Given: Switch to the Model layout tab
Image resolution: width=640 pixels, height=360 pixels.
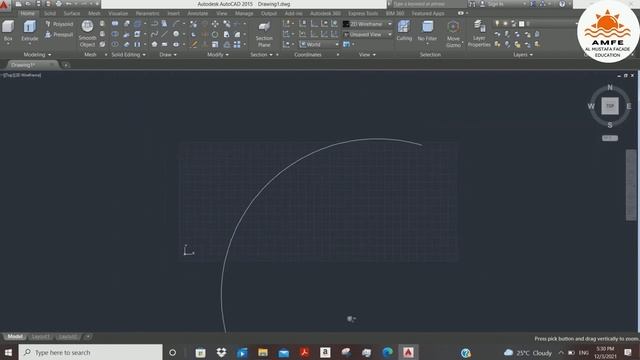Looking at the screenshot, I should click(15, 337).
